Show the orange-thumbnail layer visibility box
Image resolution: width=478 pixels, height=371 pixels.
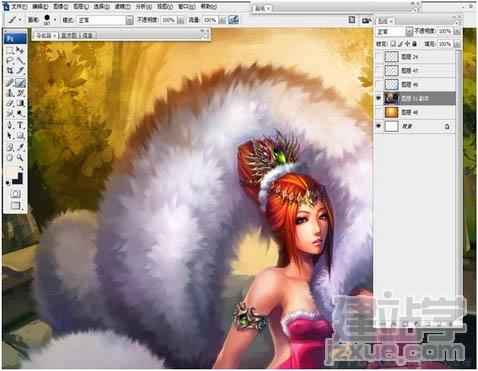pos(378,112)
